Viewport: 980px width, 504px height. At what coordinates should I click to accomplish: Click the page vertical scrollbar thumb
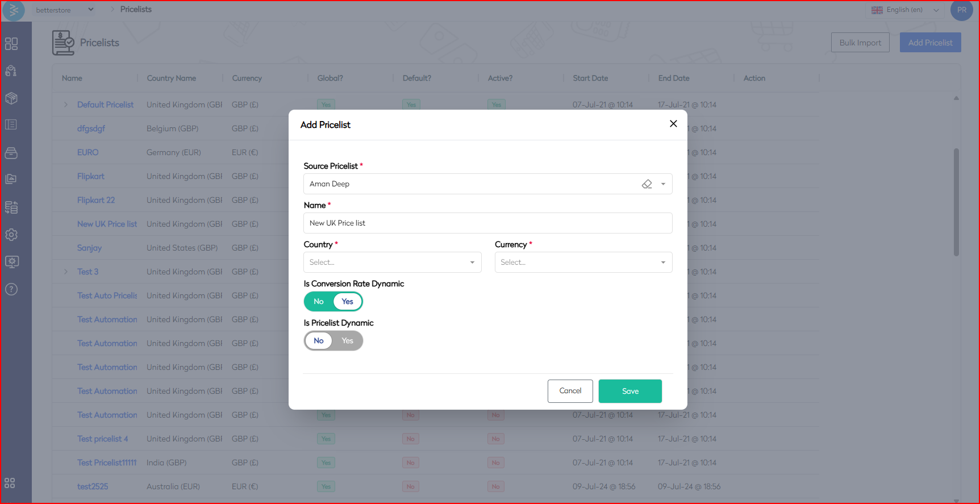coord(956,202)
